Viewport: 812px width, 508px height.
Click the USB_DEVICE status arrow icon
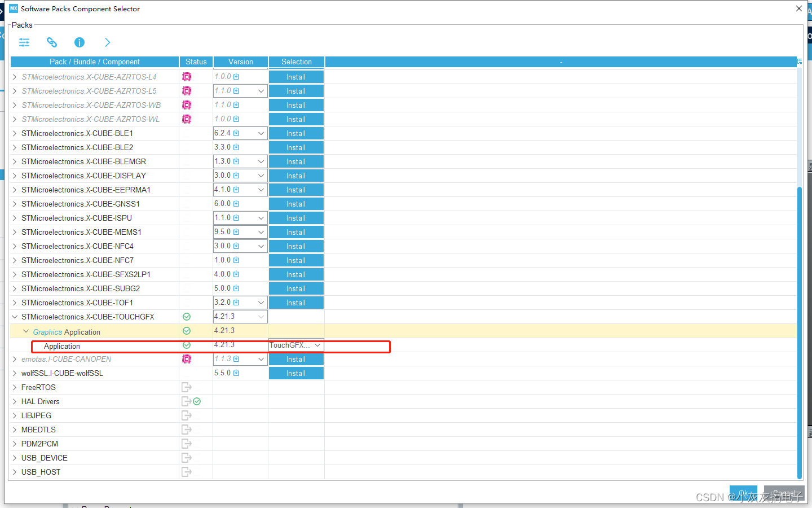click(187, 458)
